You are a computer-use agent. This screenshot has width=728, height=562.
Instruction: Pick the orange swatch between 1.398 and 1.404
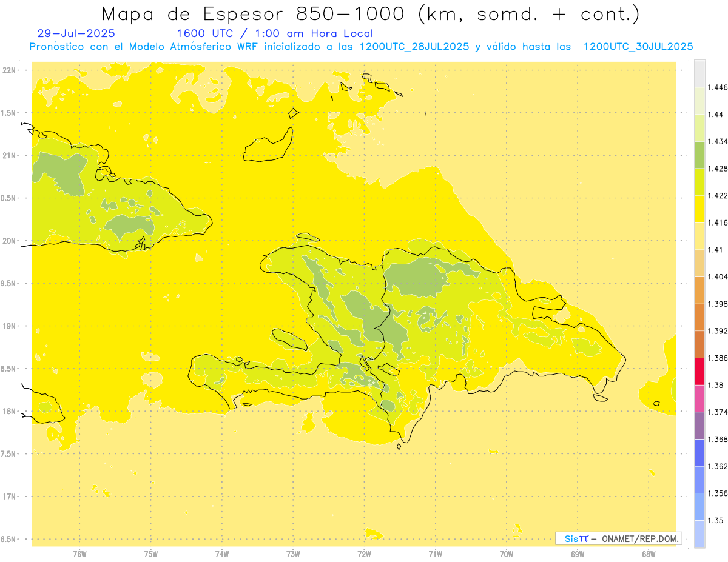[x=699, y=290]
